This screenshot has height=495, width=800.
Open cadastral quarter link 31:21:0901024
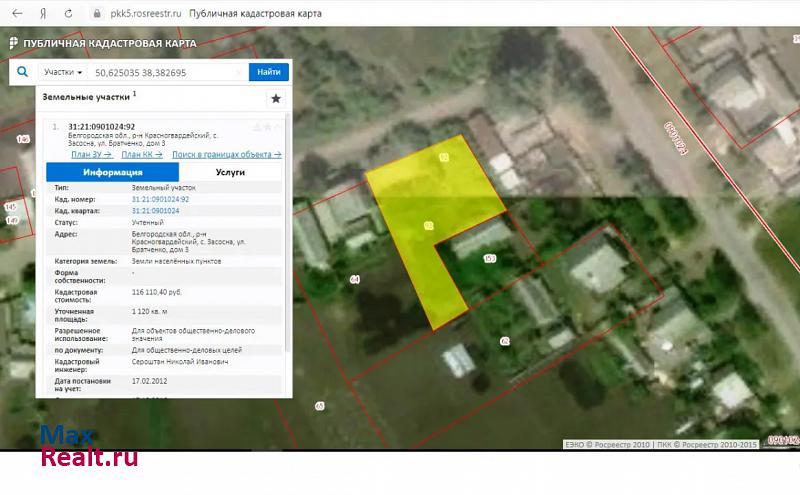[155, 211]
